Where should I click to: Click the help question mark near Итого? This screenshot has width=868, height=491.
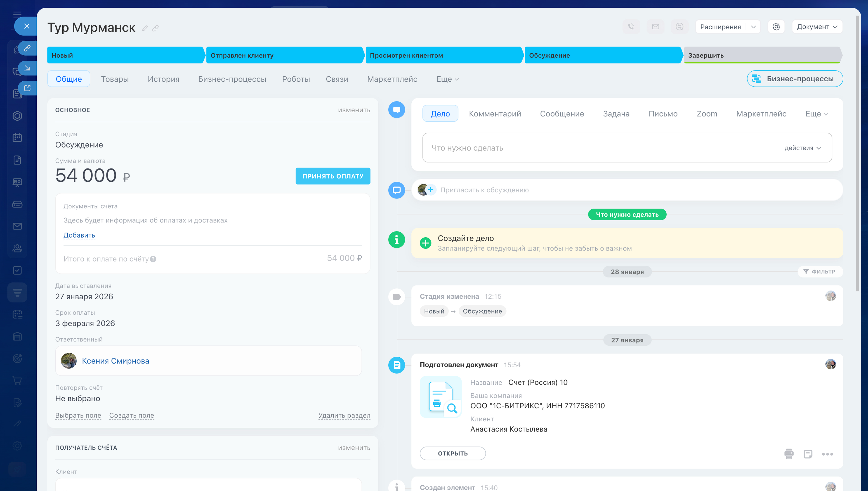pyautogui.click(x=153, y=259)
